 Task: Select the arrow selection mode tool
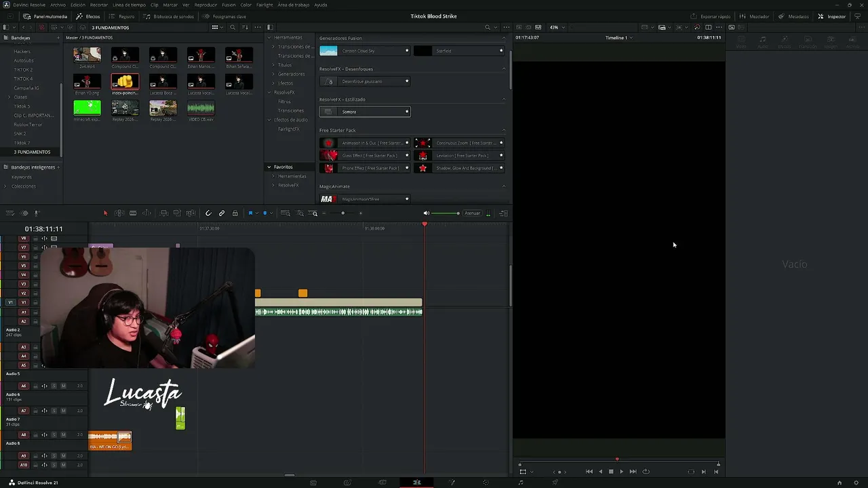pyautogui.click(x=105, y=213)
